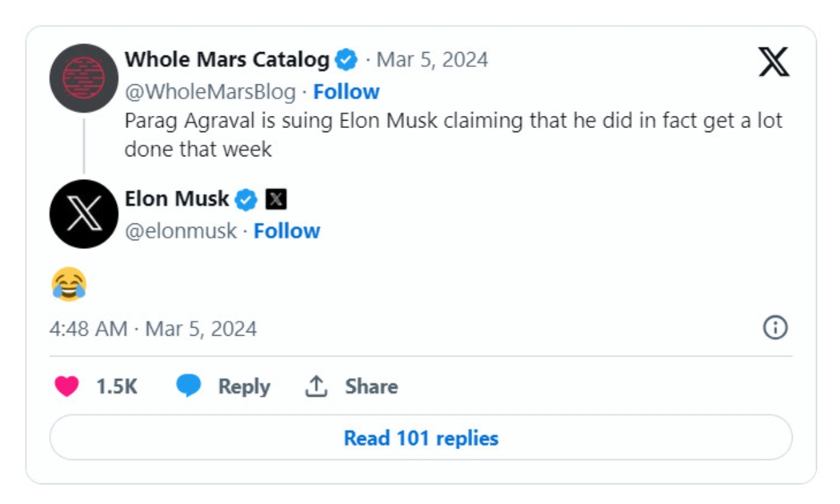The image size is (840, 504).
Task: Open the tweet info circle icon
Action: (x=775, y=328)
